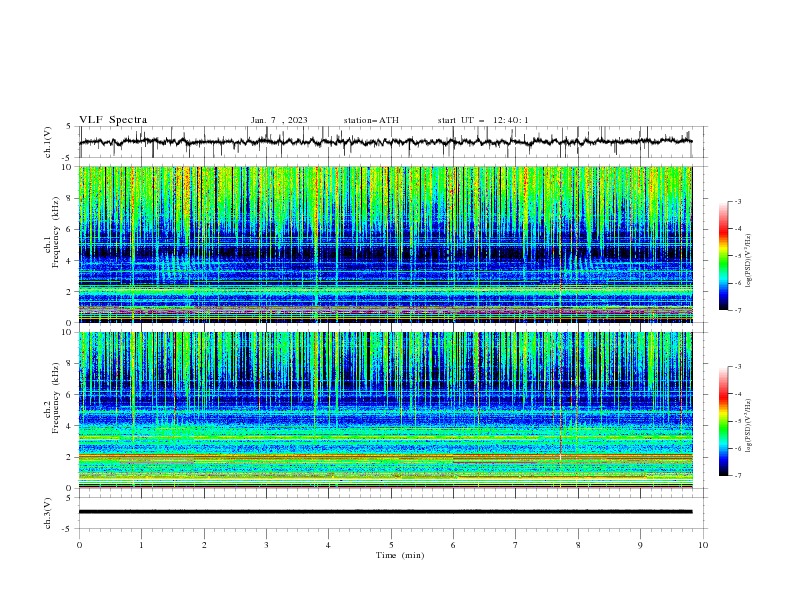Select the "Jan. 7 , 2023" date text

[279, 120]
